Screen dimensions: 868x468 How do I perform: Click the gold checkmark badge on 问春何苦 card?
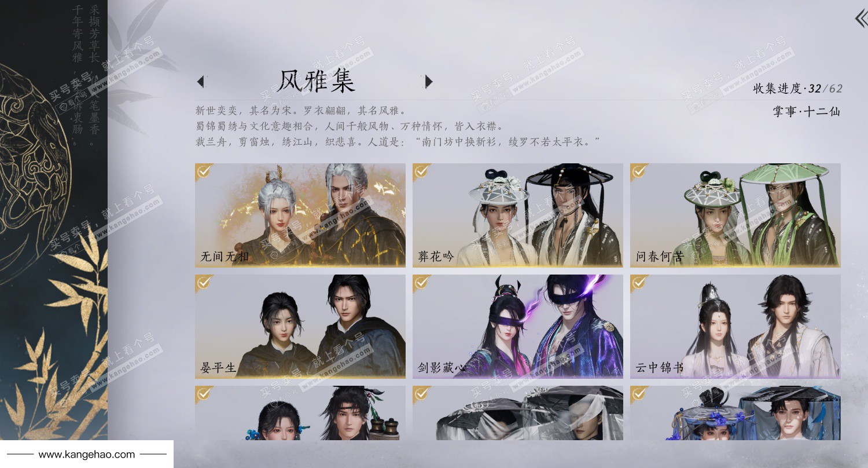639,171
